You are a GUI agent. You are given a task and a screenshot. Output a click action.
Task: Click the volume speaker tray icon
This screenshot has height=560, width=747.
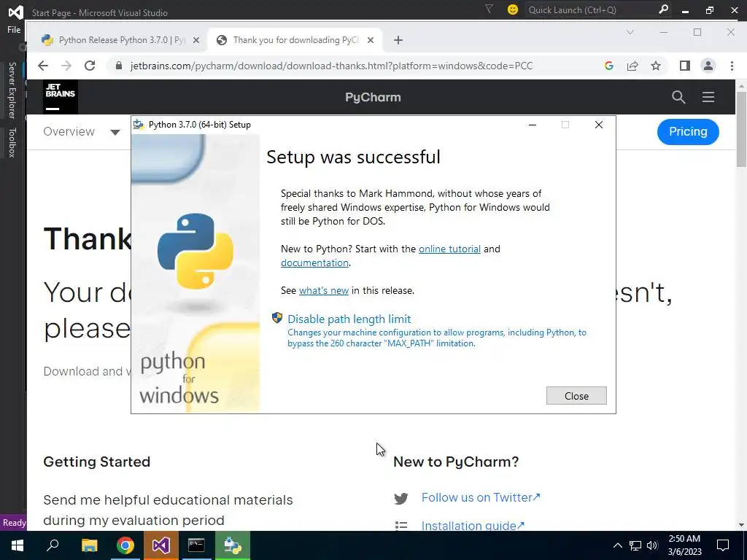click(x=652, y=545)
